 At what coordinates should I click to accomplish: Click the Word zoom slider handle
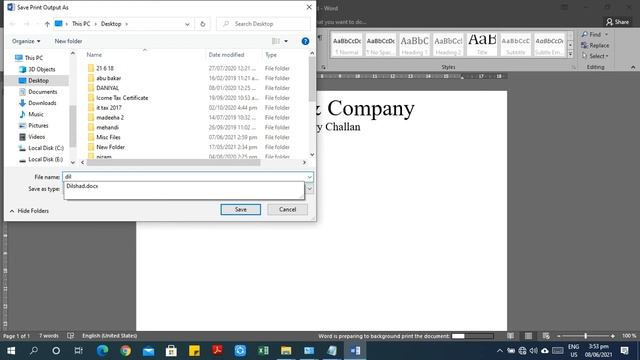(x=585, y=336)
